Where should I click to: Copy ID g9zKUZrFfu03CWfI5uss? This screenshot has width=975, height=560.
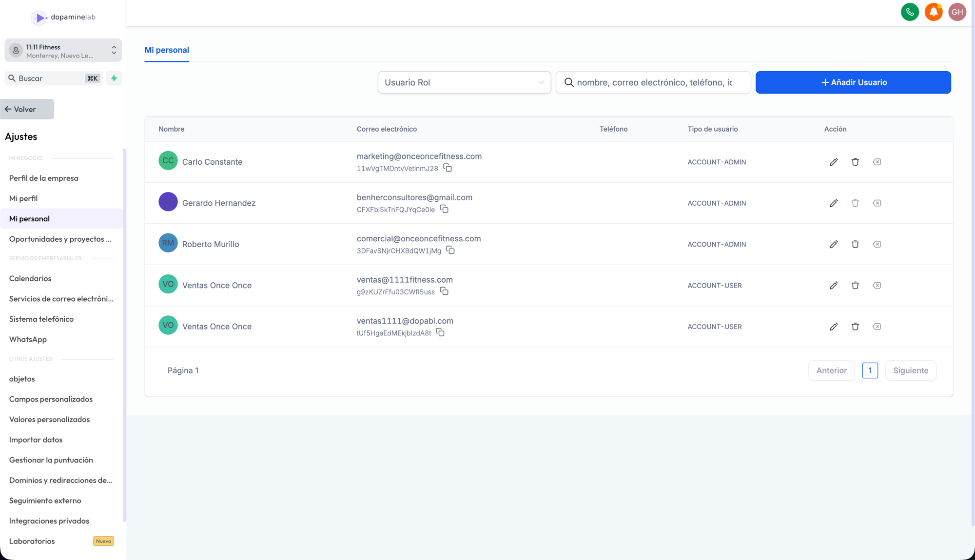(444, 291)
